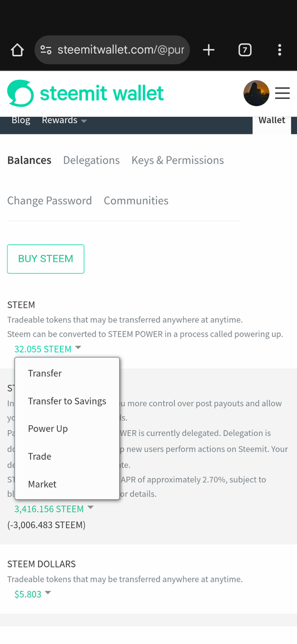297x644 pixels.
Task: Open the hamburger menu icon
Action: coord(282,93)
